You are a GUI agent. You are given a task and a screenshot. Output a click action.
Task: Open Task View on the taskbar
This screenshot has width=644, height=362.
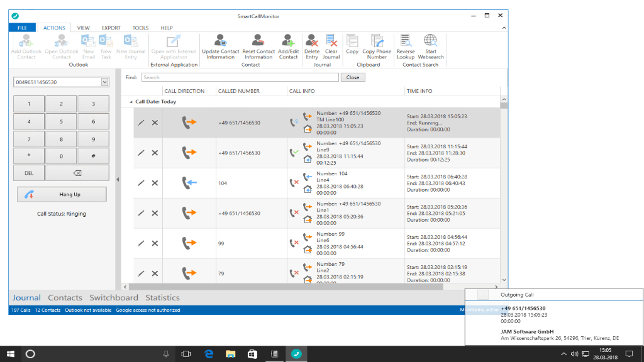click(186, 354)
